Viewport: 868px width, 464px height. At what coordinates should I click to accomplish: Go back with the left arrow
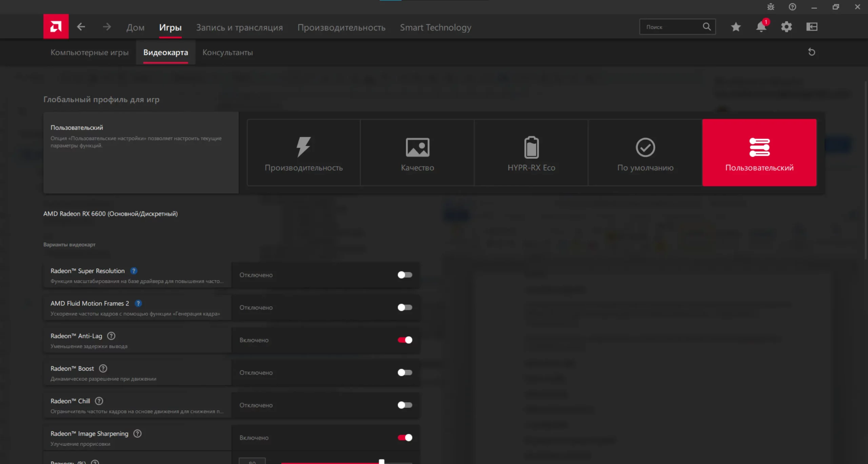(81, 27)
